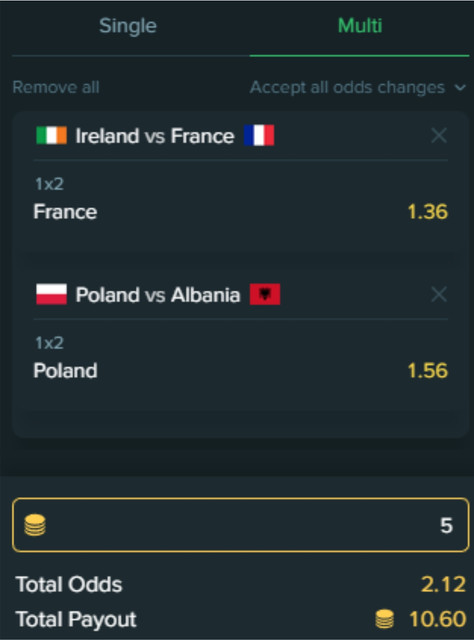Viewport: 474px width, 640px height.
Task: Click the Total Odds 2.12 value
Action: point(443,584)
